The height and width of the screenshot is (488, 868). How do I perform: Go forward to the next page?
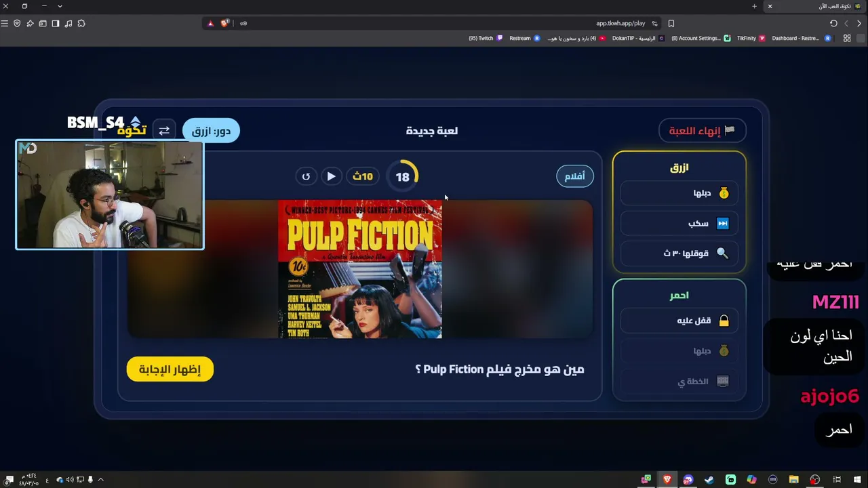coord(846,23)
